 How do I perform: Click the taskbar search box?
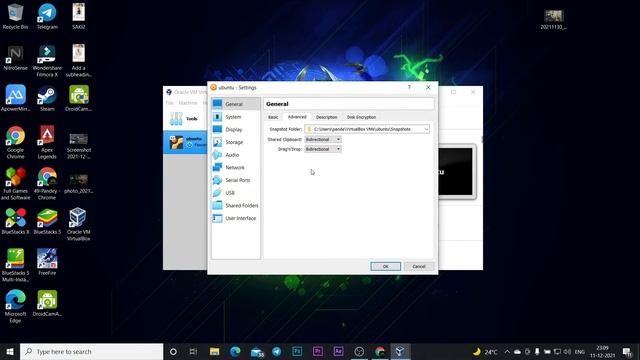click(91, 351)
